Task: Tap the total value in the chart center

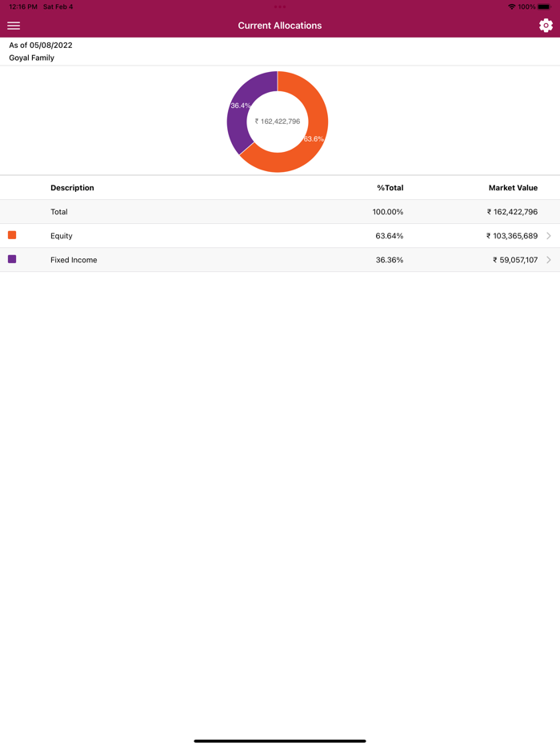Action: [x=277, y=122]
